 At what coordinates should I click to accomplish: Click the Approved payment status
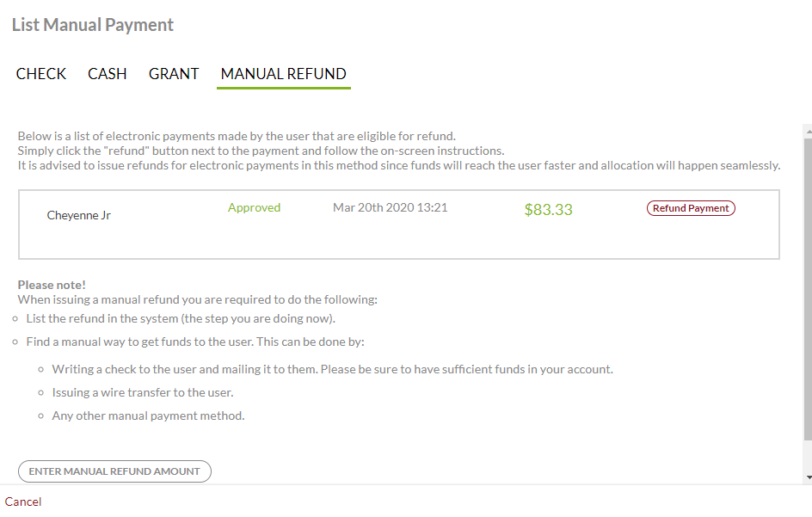coord(254,207)
